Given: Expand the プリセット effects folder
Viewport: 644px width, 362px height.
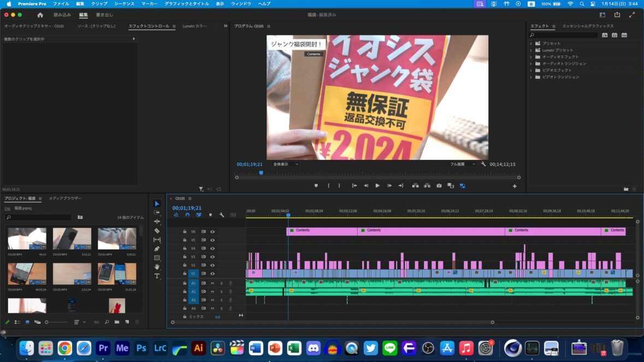Looking at the screenshot, I should pos(530,44).
